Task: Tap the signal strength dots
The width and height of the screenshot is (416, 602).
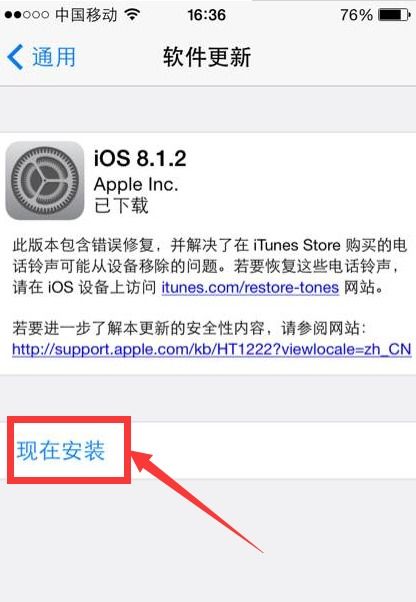Action: click(x=27, y=15)
